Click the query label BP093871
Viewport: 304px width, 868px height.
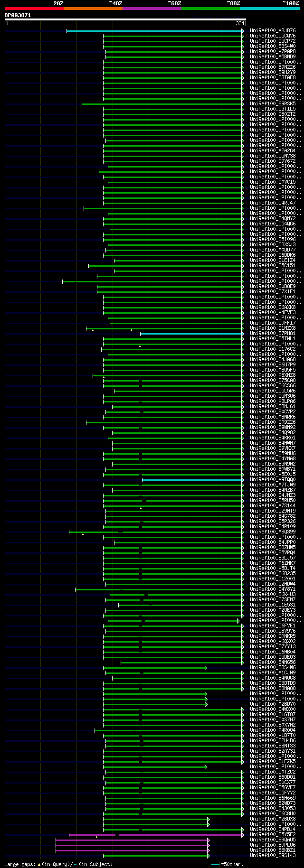point(18,15)
